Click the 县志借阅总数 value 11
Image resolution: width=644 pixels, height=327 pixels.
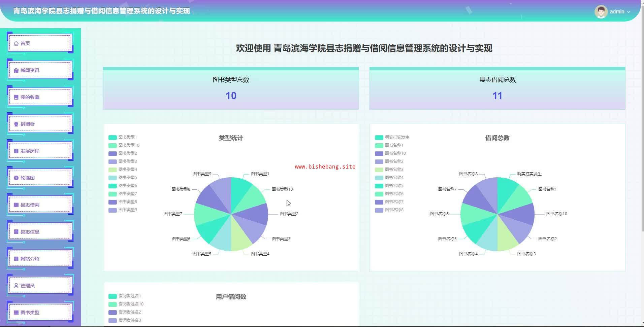497,96
